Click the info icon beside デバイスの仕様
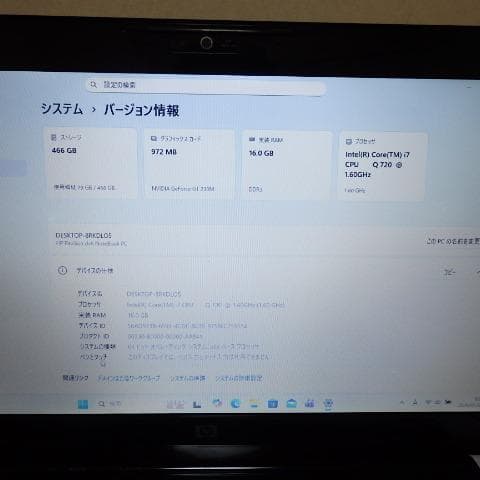The height and width of the screenshot is (480, 480). point(62,270)
